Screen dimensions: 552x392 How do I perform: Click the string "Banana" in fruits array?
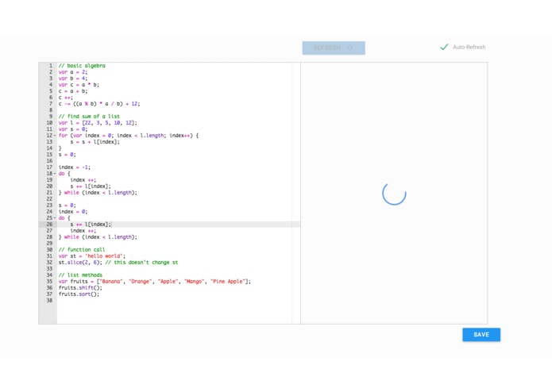point(111,281)
